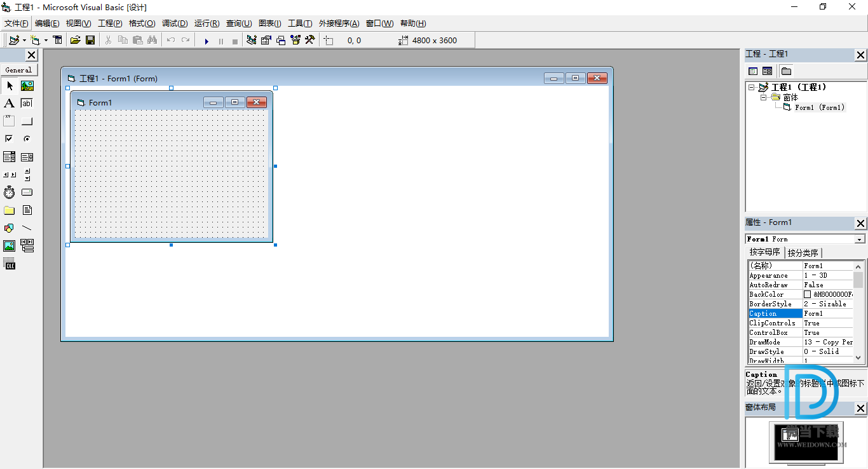
Task: Select the CommandButton control tool
Action: (x=27, y=121)
